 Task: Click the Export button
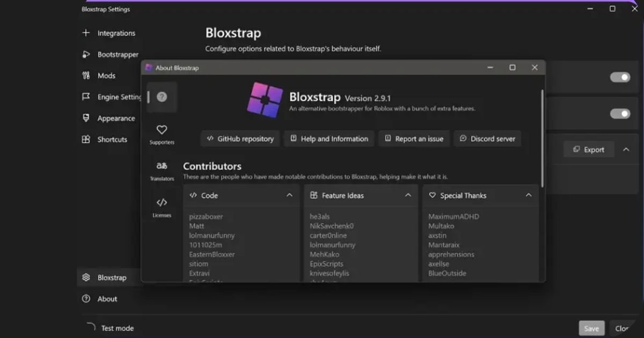pyautogui.click(x=588, y=150)
